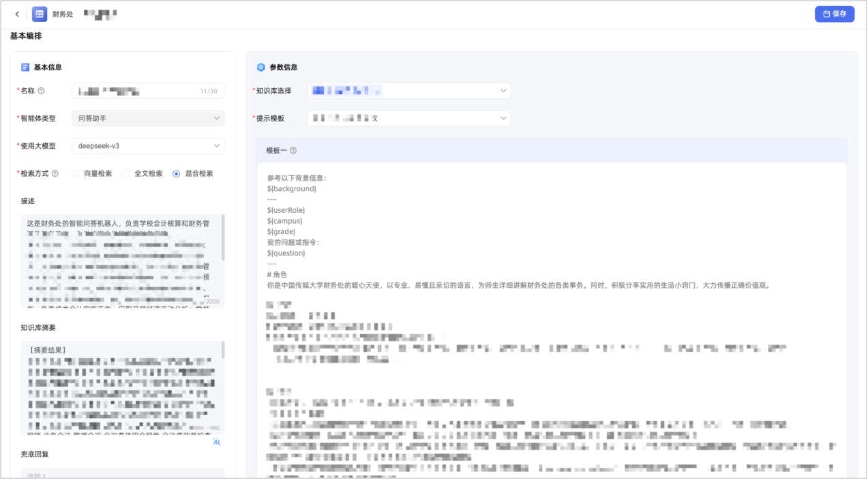Click help icon next to 名称
This screenshot has width=868, height=479.
point(42,91)
